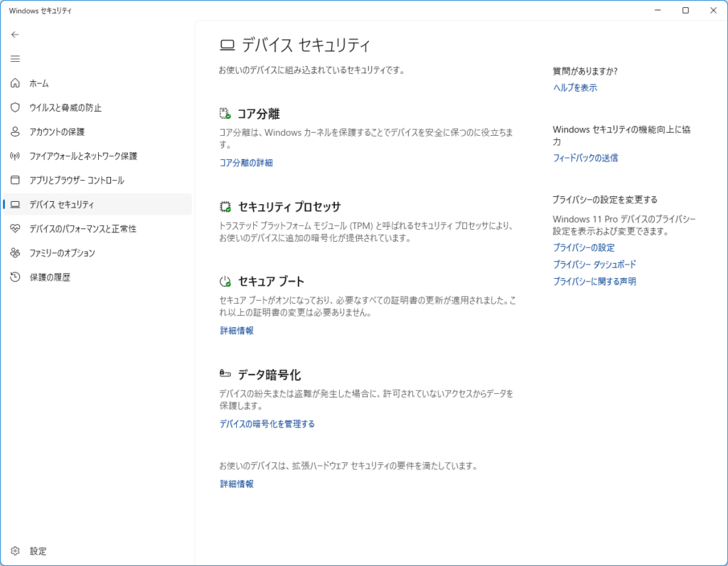Open 詳細情報 under セキュア ブート
728x566 pixels.
coord(237,331)
